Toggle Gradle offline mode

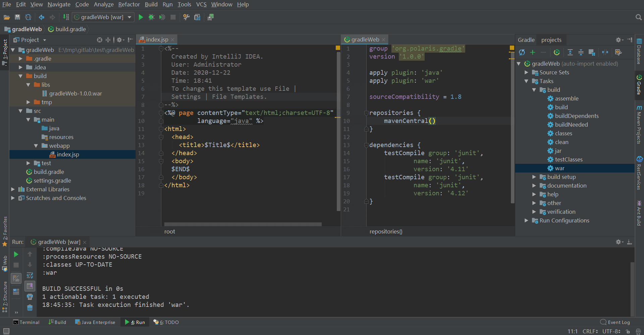(605, 52)
